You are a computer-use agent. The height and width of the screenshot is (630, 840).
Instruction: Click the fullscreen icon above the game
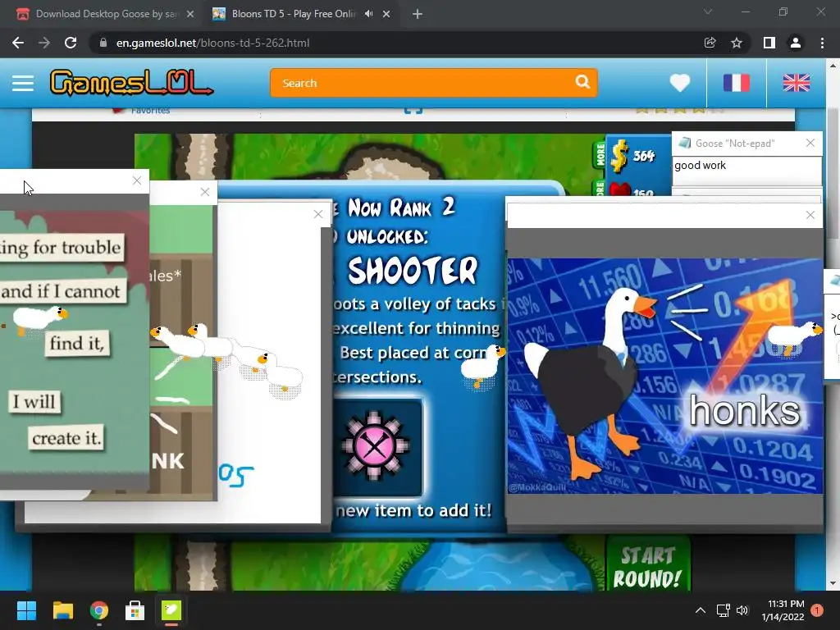pyautogui.click(x=413, y=110)
